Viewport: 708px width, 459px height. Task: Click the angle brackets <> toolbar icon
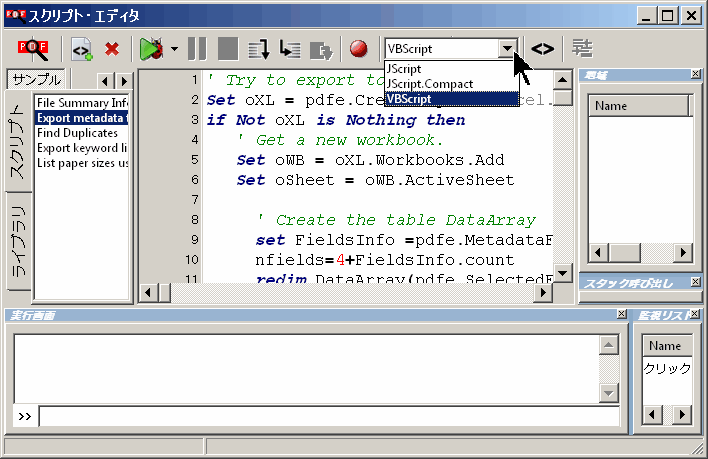pyautogui.click(x=542, y=48)
